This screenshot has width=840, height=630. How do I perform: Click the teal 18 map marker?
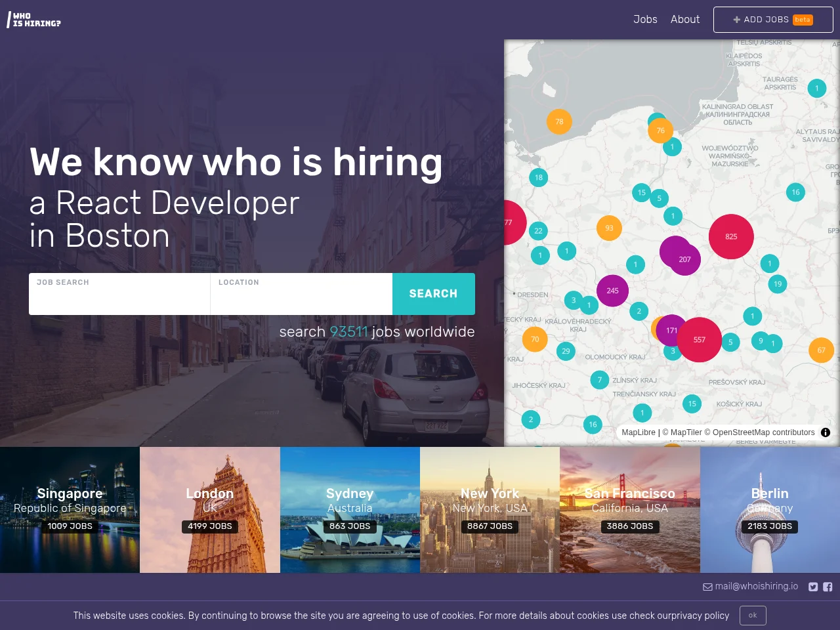click(x=539, y=177)
